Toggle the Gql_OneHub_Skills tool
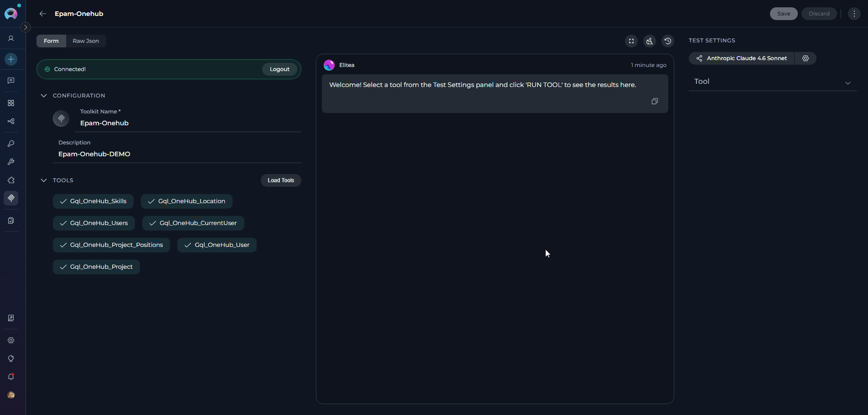The height and width of the screenshot is (415, 868). (93, 201)
